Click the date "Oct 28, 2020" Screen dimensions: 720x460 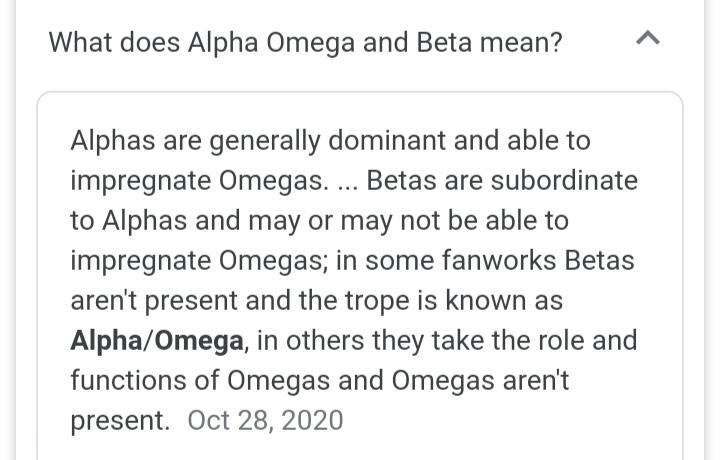pyautogui.click(x=265, y=421)
